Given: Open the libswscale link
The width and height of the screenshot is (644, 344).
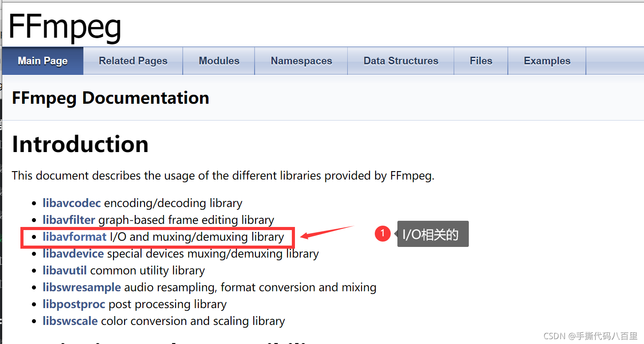Looking at the screenshot, I should point(70,321).
